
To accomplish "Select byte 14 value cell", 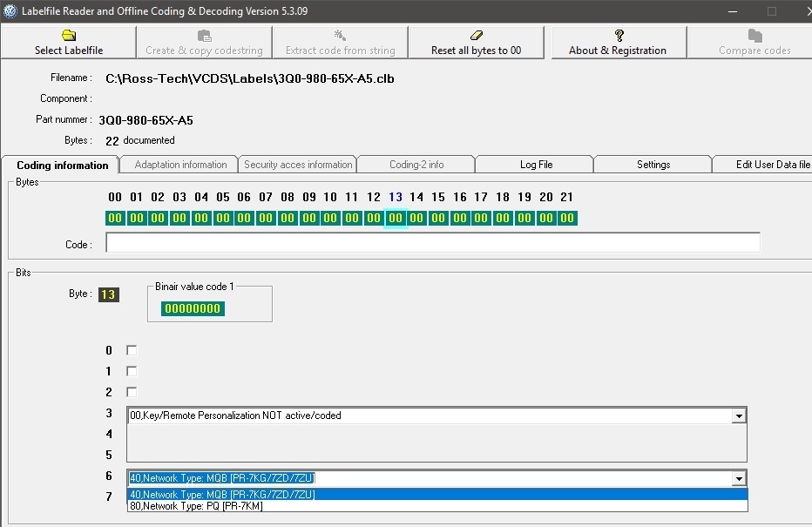I will (x=416, y=218).
